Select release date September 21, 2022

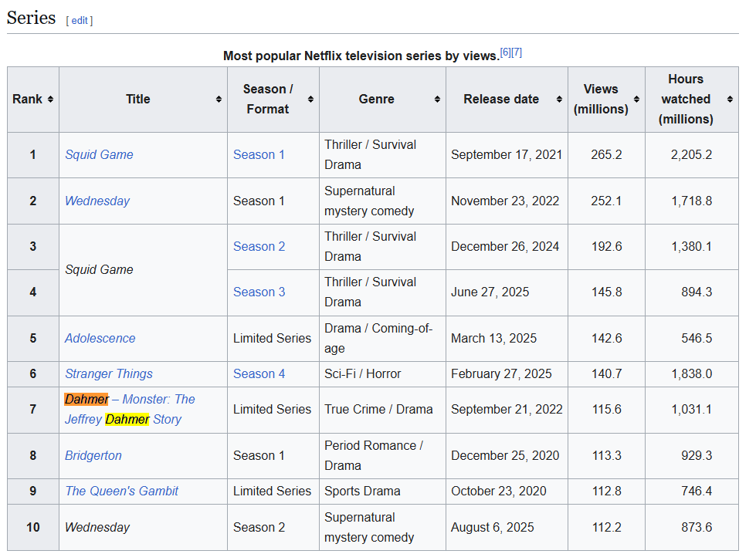point(507,410)
